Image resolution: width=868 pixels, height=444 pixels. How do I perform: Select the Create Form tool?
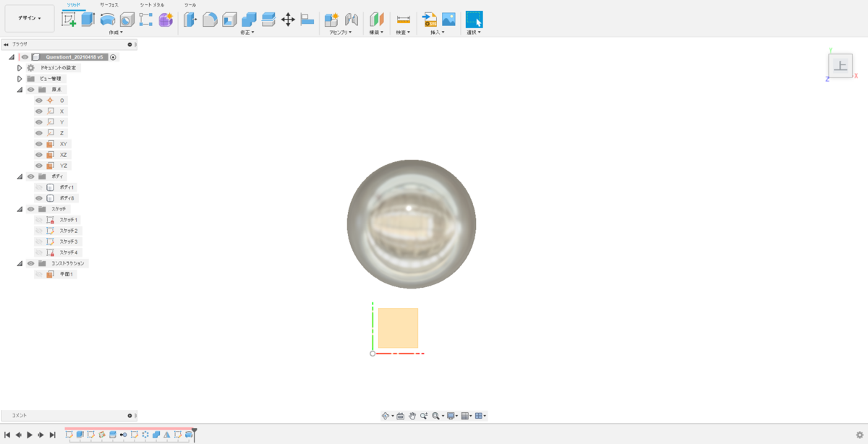click(x=166, y=20)
